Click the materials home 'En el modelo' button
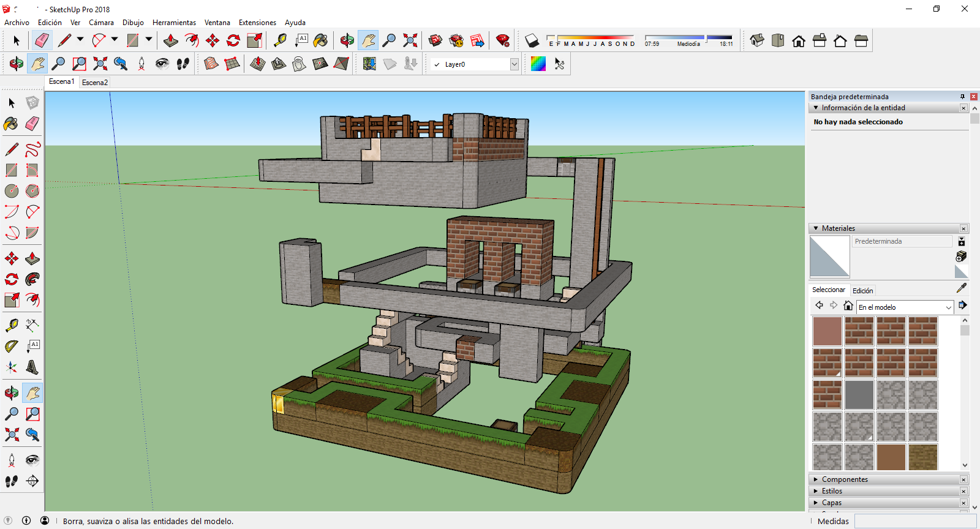 (848, 306)
